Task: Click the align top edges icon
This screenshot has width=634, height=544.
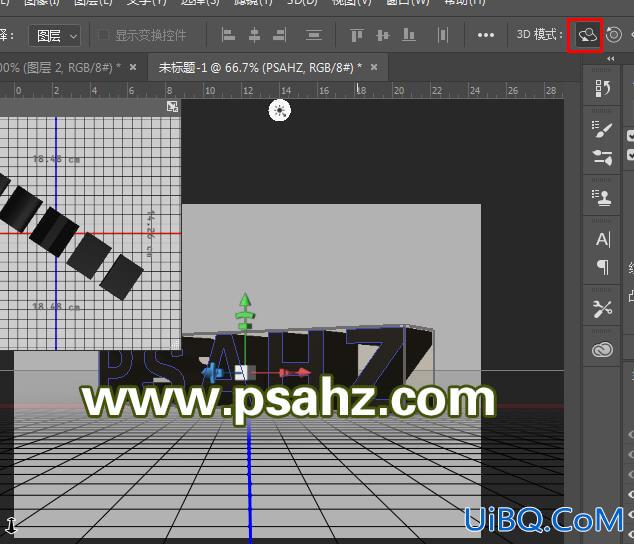Action: [357, 35]
